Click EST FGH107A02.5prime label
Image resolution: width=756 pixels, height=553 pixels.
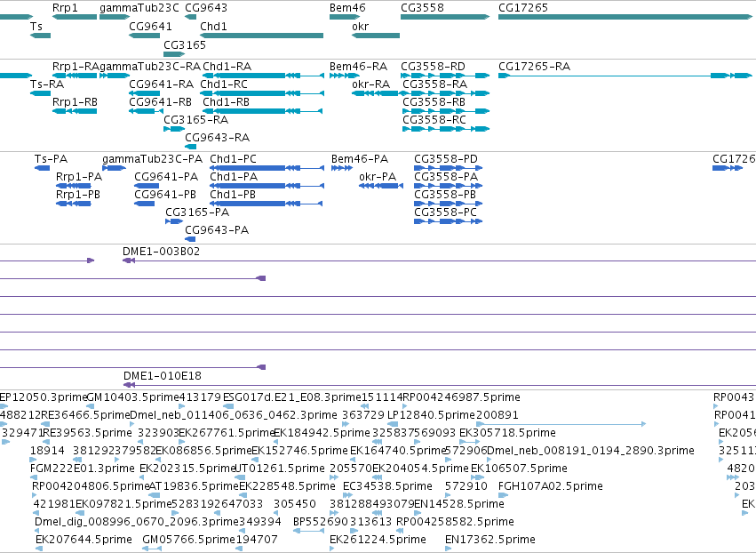coord(551,486)
